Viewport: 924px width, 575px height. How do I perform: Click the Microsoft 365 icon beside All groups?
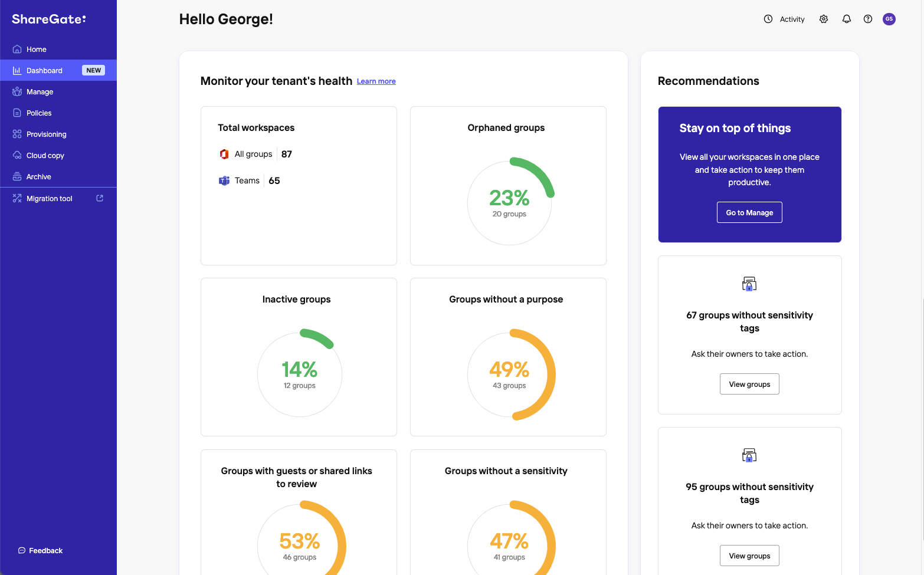(x=224, y=154)
